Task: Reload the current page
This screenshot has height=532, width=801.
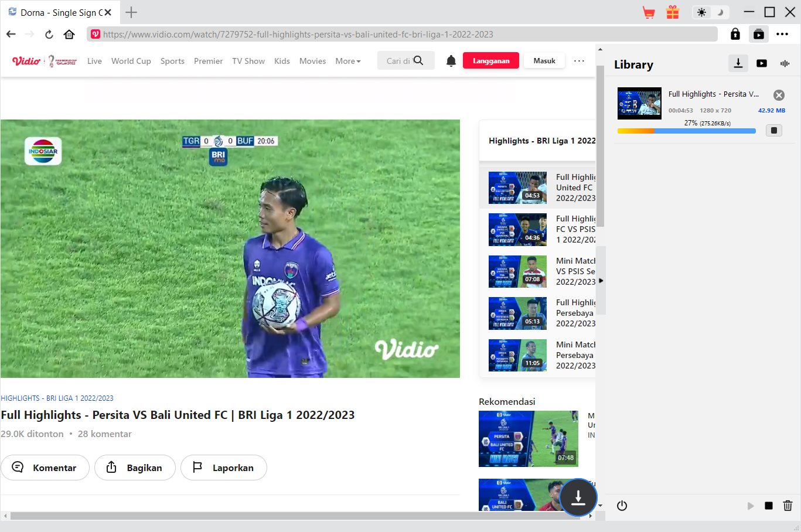Action: click(x=49, y=34)
